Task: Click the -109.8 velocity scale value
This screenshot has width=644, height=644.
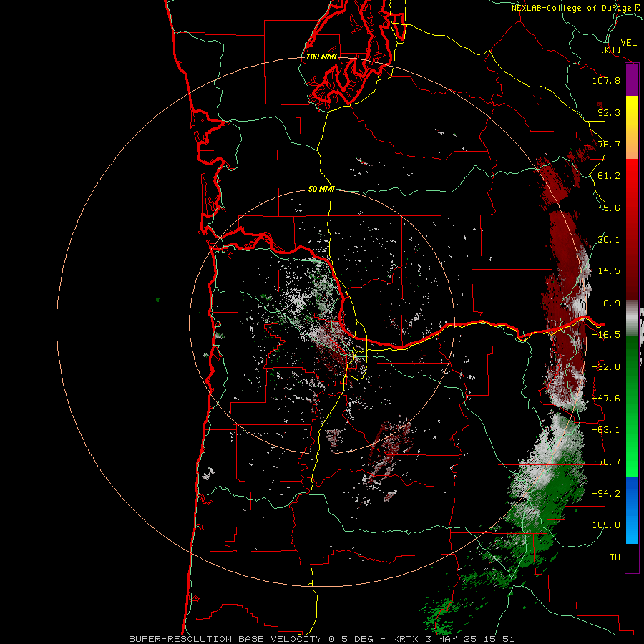Action: coord(603,525)
